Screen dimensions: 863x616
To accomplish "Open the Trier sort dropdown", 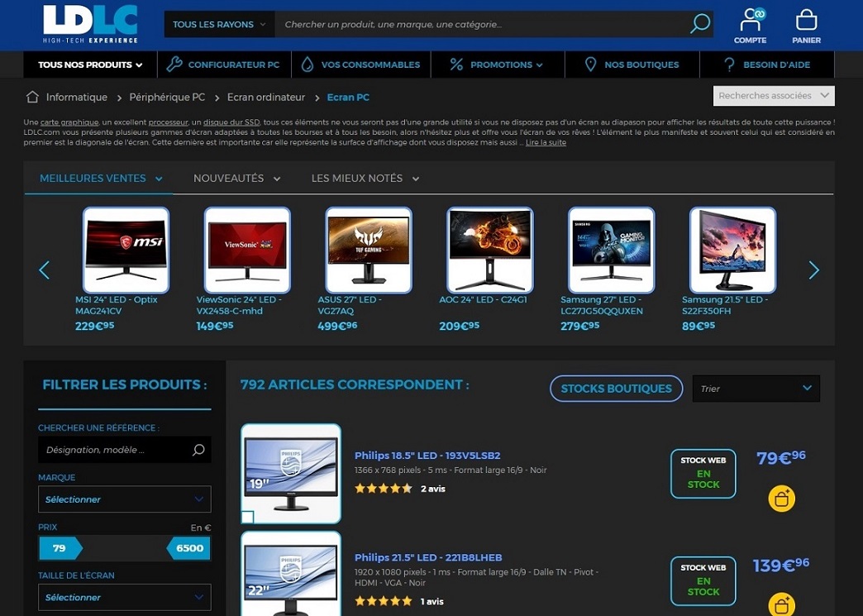I will [756, 388].
